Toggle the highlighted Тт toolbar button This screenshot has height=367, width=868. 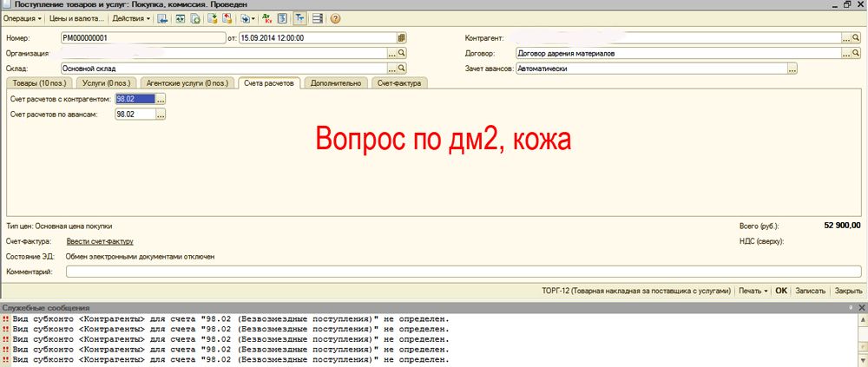tap(299, 18)
